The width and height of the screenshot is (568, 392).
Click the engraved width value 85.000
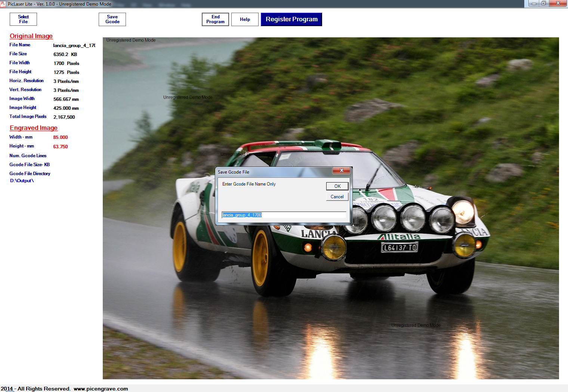tap(61, 137)
